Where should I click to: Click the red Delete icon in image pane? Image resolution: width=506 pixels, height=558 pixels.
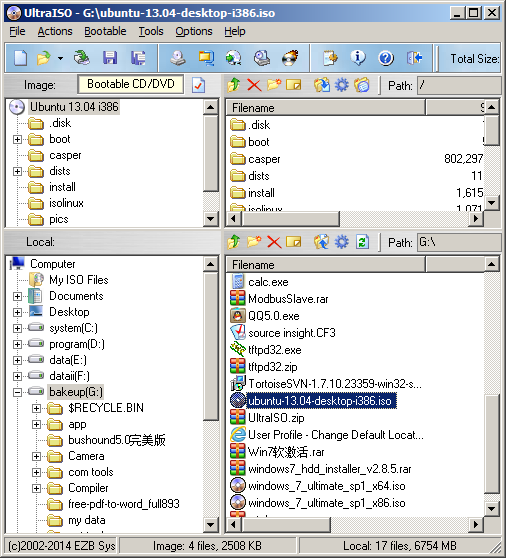(x=254, y=85)
